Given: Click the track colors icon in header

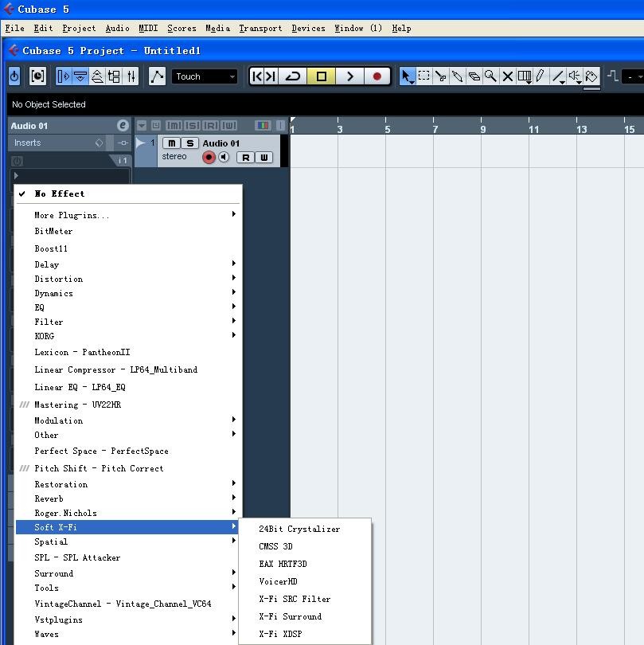Looking at the screenshot, I should point(263,126).
